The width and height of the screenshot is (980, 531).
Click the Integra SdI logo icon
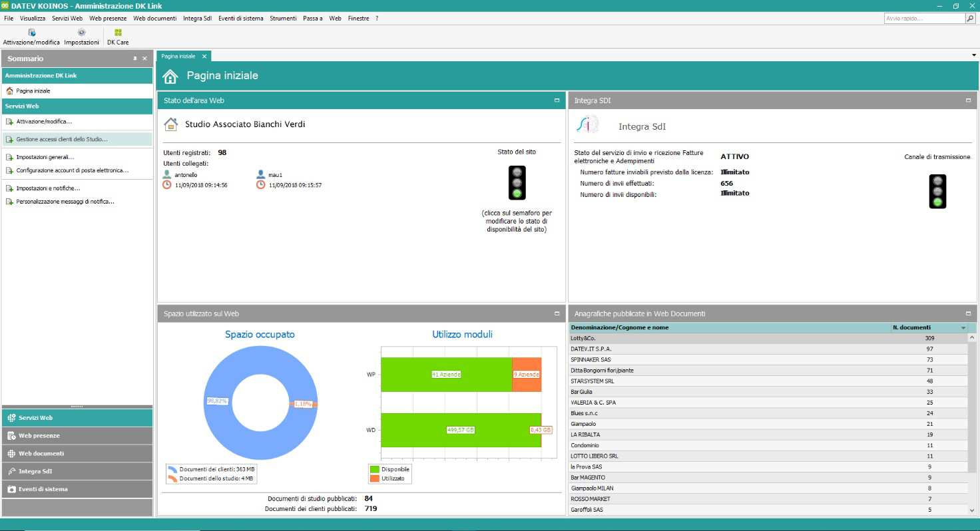pos(587,125)
